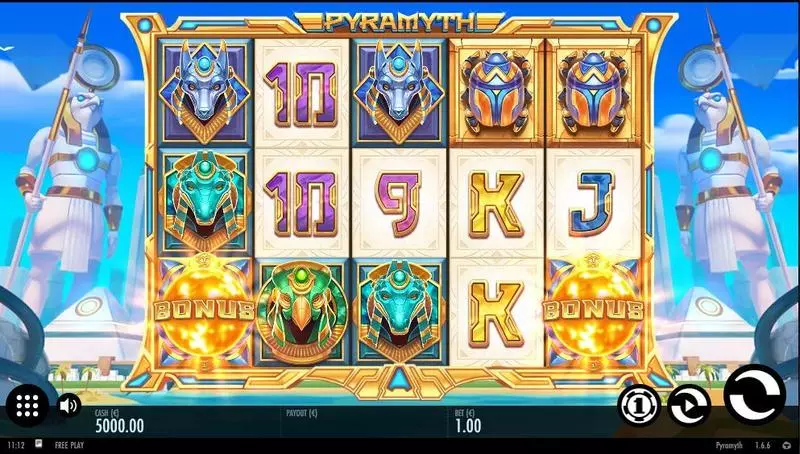Click the blue J symbol

pyautogui.click(x=592, y=203)
